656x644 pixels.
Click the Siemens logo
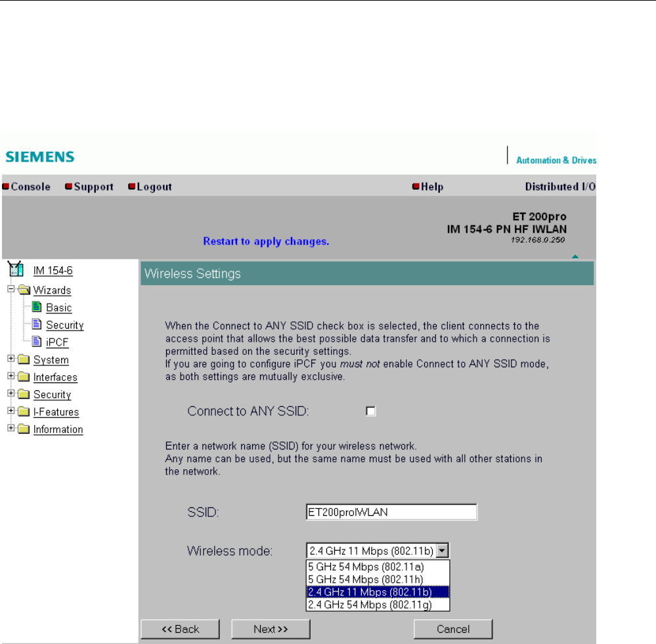point(40,156)
